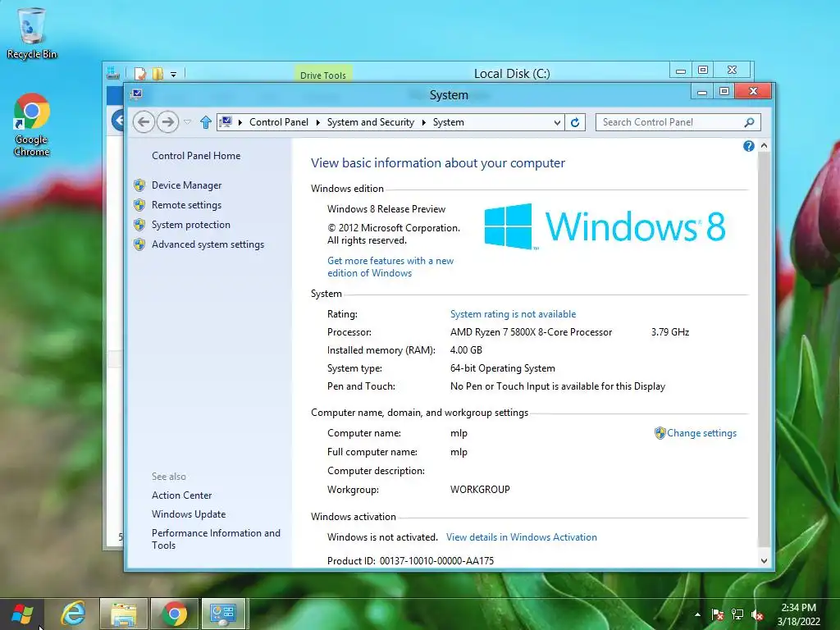
Task: Select the Drive Tools ribbon tab
Action: pos(323,75)
